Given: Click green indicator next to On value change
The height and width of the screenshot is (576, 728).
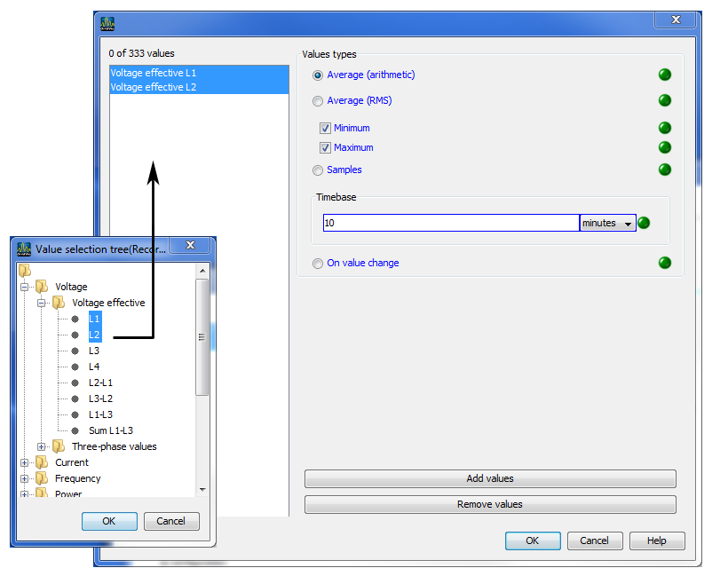Looking at the screenshot, I should (x=664, y=264).
